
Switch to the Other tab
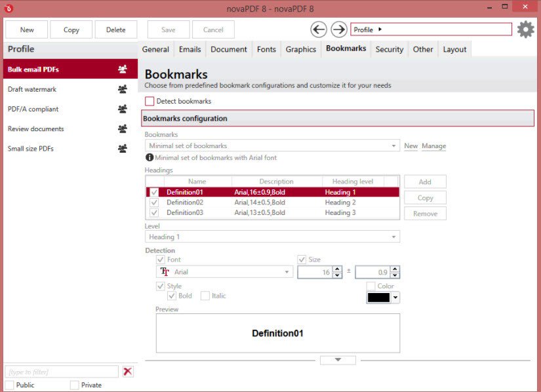click(423, 49)
